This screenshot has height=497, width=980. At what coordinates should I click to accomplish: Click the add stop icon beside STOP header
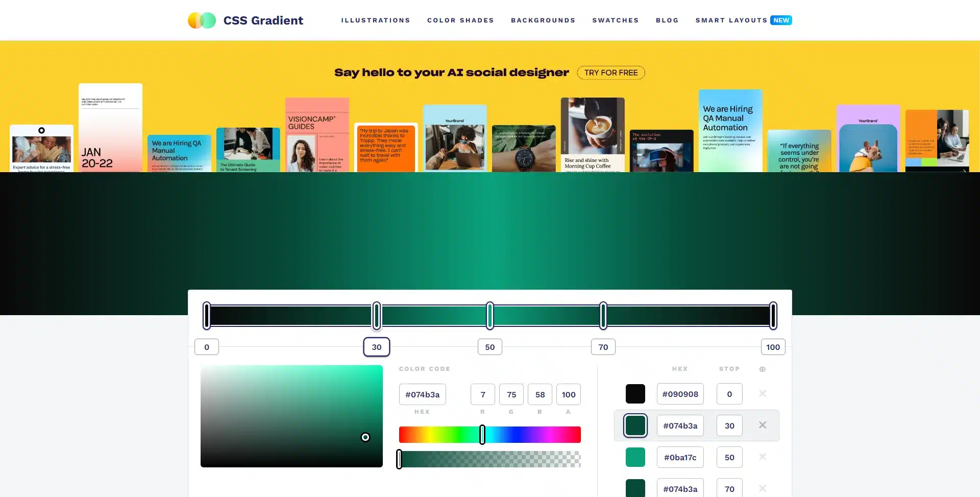coord(762,369)
